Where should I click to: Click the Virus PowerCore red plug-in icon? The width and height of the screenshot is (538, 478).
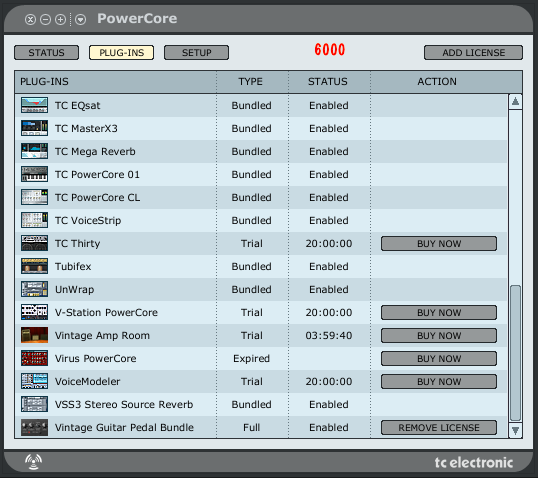click(34, 358)
